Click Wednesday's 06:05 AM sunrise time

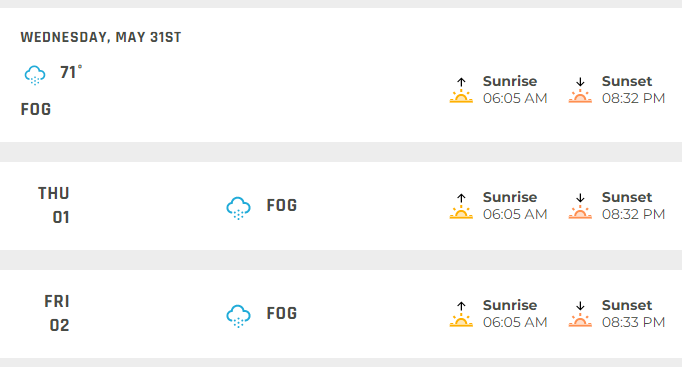(515, 98)
